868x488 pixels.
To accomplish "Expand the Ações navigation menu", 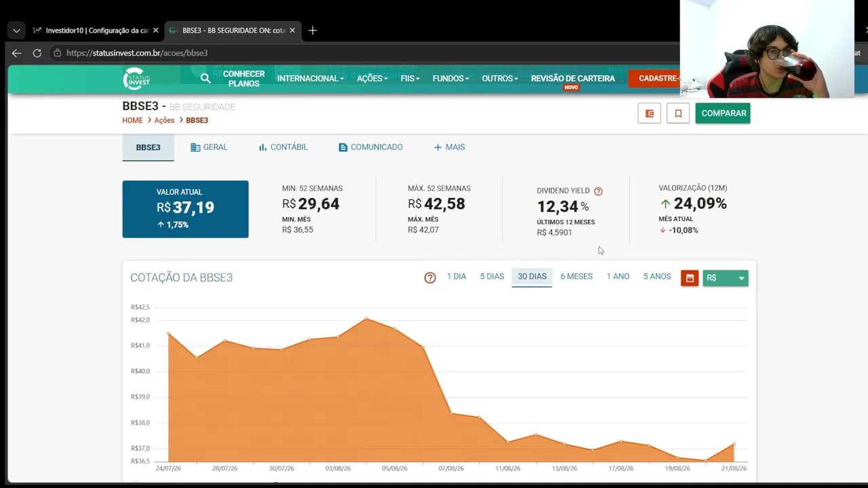I will (372, 79).
